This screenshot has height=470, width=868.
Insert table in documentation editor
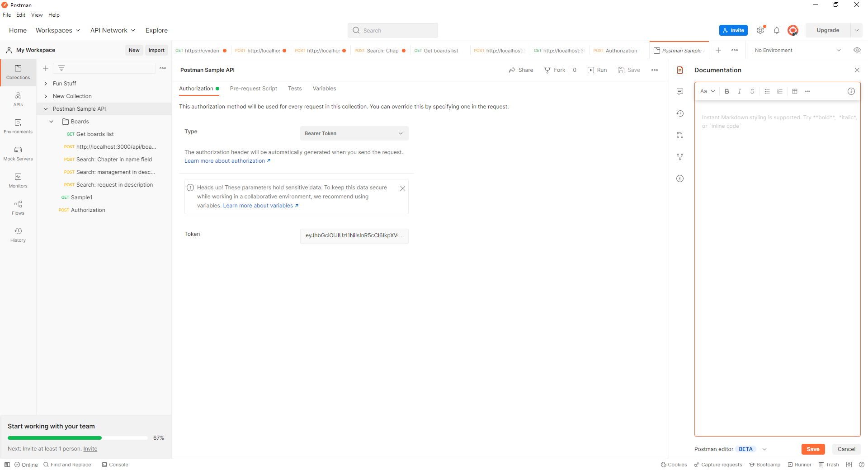795,91
